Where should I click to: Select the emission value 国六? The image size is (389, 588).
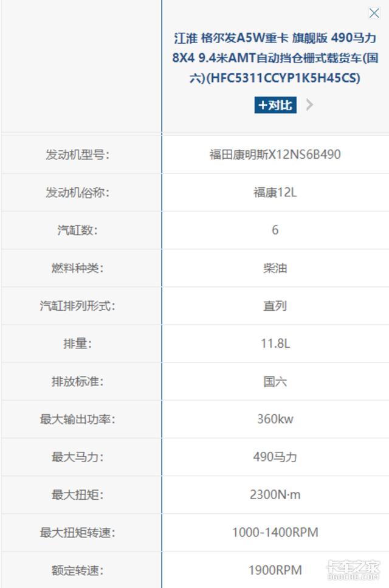point(275,382)
